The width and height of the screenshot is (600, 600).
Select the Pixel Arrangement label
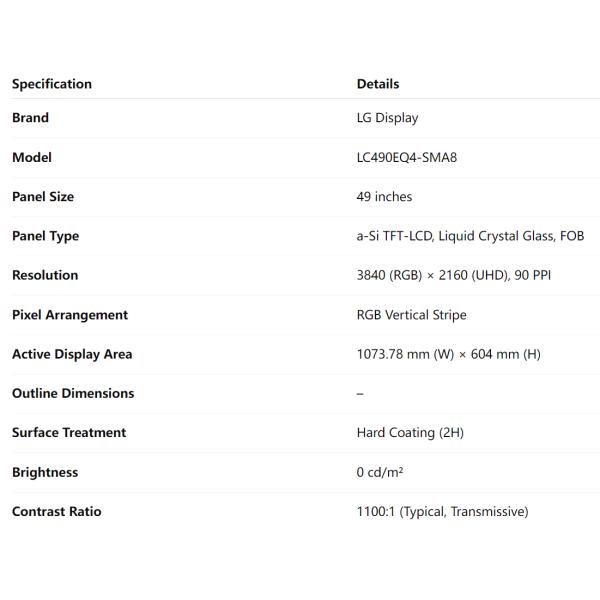coord(70,315)
